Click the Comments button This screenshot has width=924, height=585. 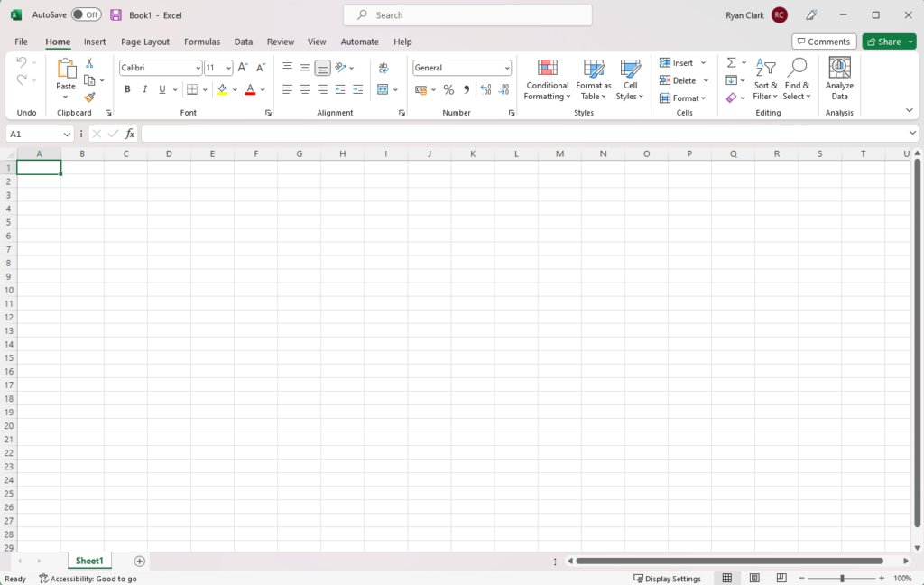pyautogui.click(x=824, y=42)
